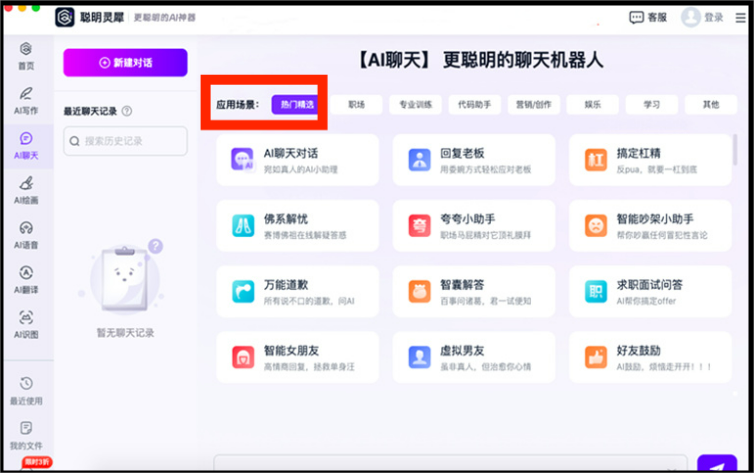Switch to the 营销/创作 scenario tab
Screen dimensions: 754x473
pyautogui.click(x=533, y=104)
